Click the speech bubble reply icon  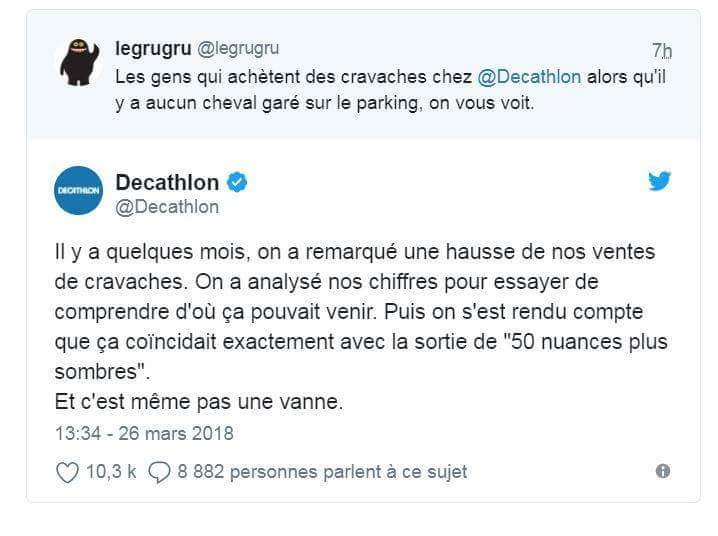tap(159, 472)
